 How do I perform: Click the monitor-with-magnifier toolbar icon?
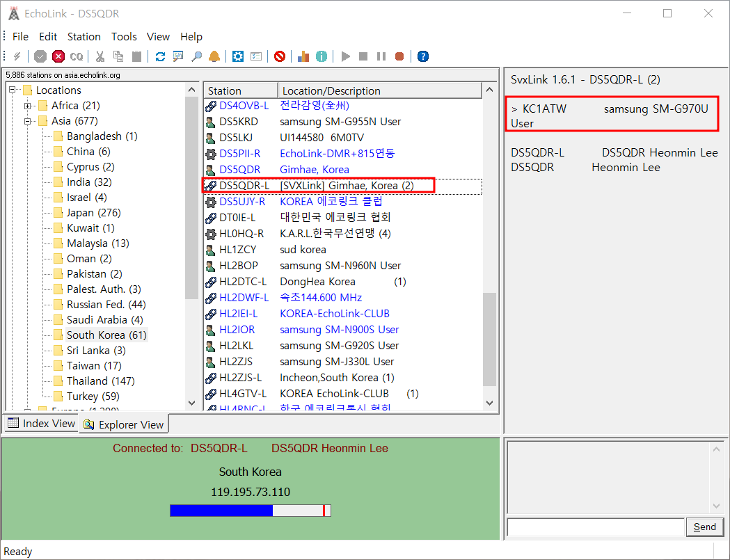coord(178,56)
